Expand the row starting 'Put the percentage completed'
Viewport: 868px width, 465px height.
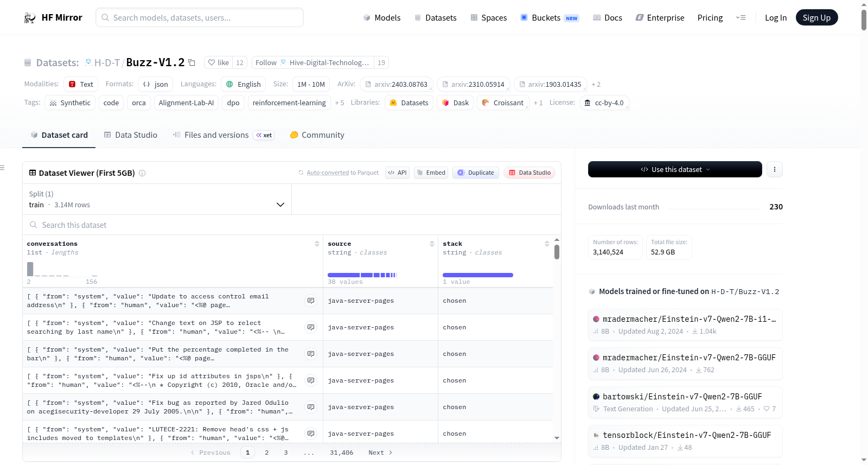pyautogui.click(x=311, y=354)
